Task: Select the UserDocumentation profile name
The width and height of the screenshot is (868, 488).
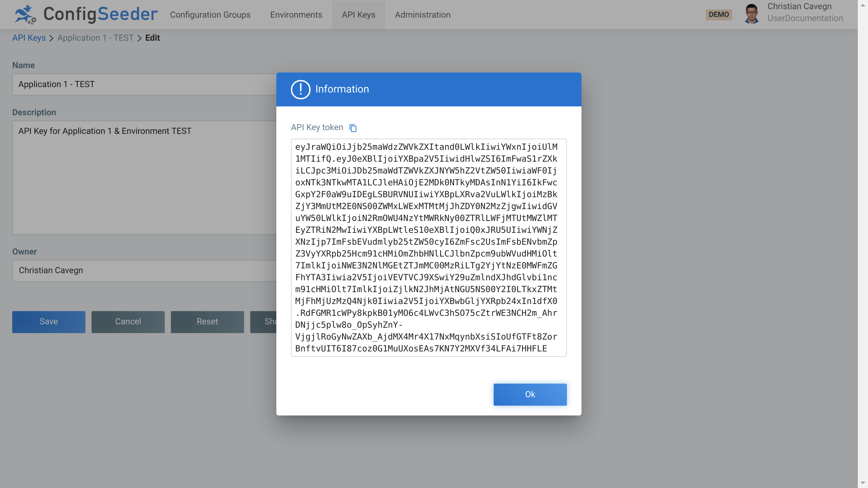Action: point(805,18)
